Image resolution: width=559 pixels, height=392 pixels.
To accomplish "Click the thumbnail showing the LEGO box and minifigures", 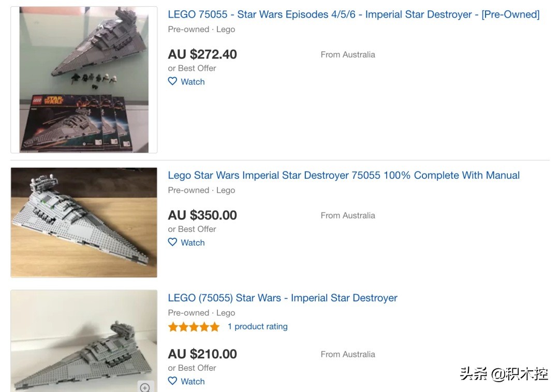I will [84, 80].
